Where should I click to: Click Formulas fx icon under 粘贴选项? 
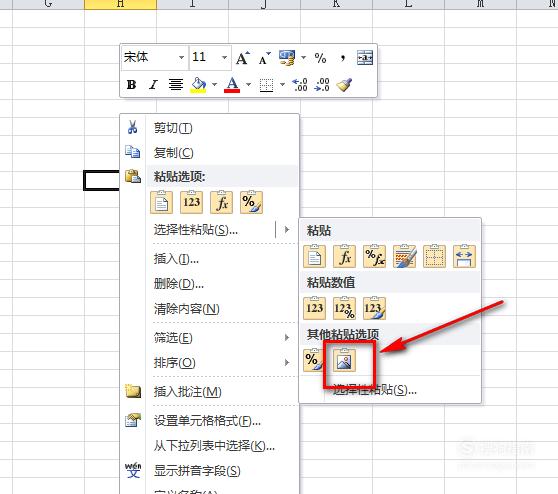221,203
